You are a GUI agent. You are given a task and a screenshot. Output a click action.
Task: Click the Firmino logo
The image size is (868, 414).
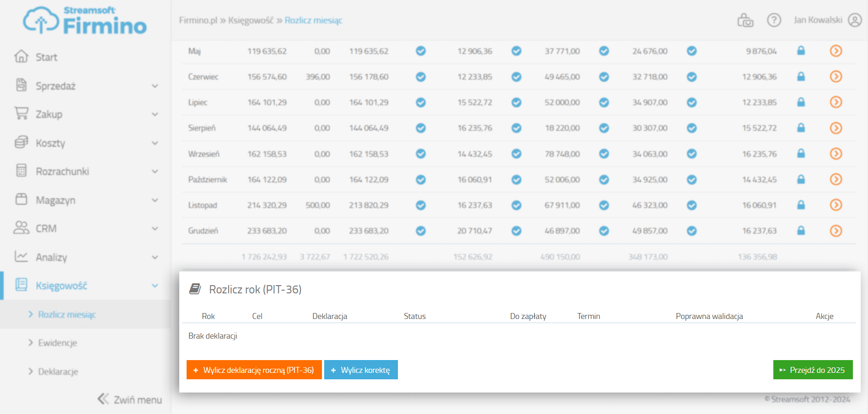coord(85,21)
